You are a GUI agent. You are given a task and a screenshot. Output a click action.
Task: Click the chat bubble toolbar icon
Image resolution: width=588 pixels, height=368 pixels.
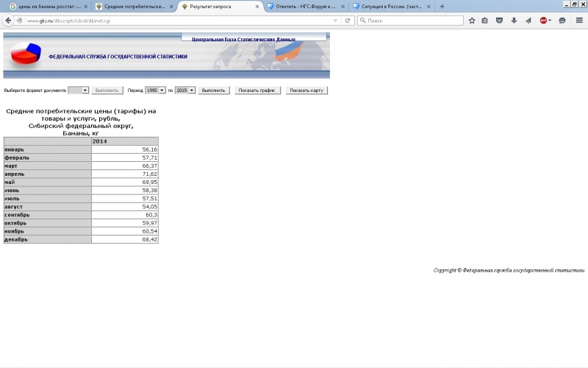pos(562,21)
